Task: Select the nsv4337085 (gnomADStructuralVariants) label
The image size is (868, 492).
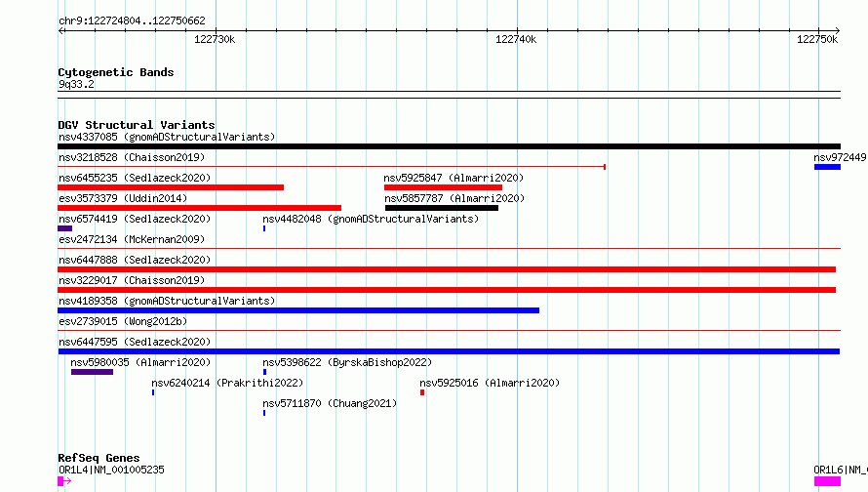Action: coord(167,137)
